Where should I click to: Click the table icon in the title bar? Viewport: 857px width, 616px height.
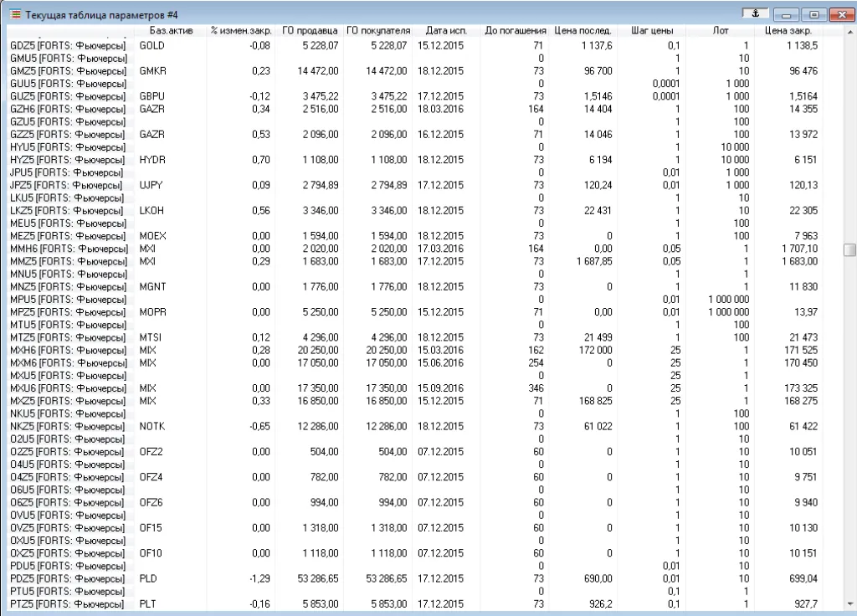point(15,15)
